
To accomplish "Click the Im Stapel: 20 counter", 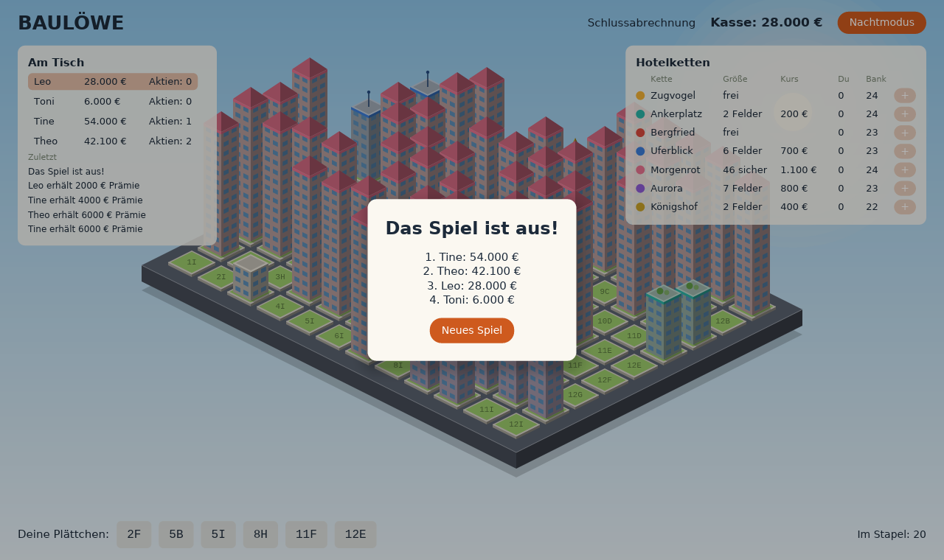I will (892, 535).
